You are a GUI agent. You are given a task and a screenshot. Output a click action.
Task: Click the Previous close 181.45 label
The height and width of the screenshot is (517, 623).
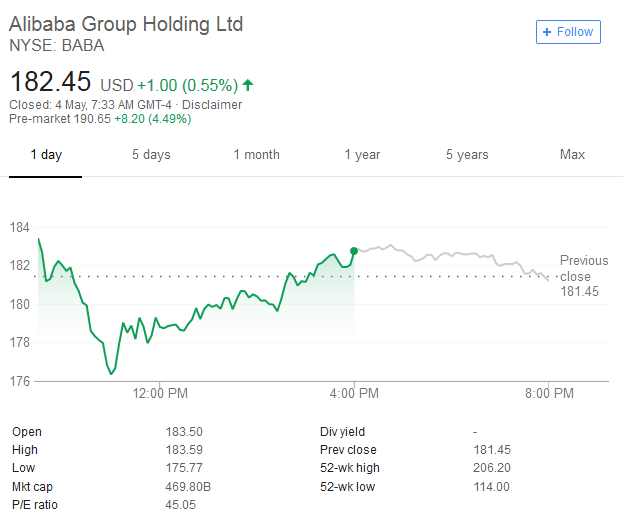(x=583, y=276)
